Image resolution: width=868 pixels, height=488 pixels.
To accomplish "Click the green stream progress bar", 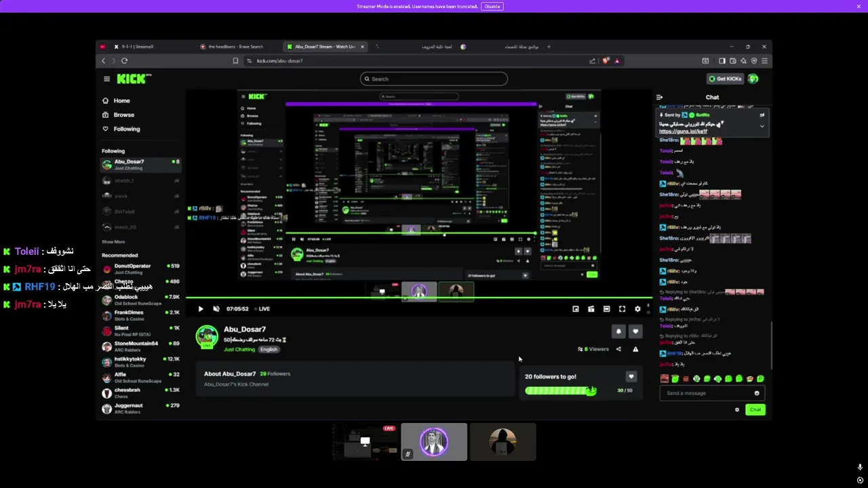I will click(419, 298).
